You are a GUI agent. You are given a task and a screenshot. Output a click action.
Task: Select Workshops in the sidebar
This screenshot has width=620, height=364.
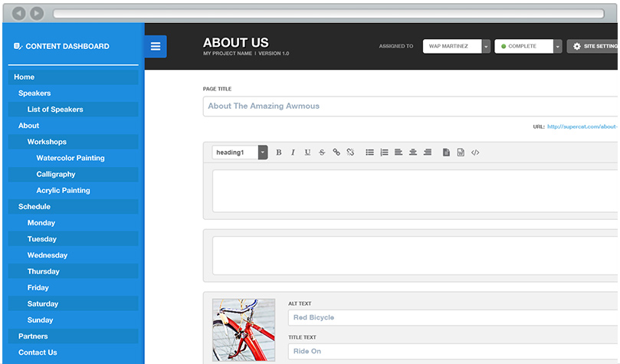click(73, 142)
